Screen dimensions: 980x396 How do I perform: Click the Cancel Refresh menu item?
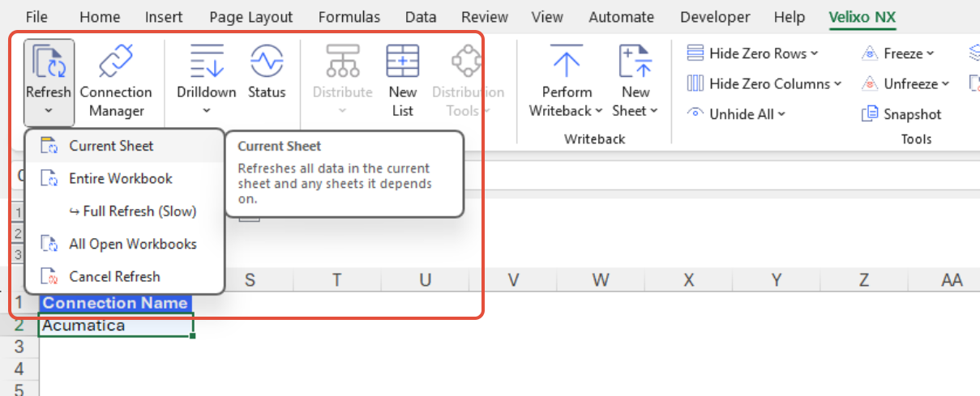click(x=114, y=276)
